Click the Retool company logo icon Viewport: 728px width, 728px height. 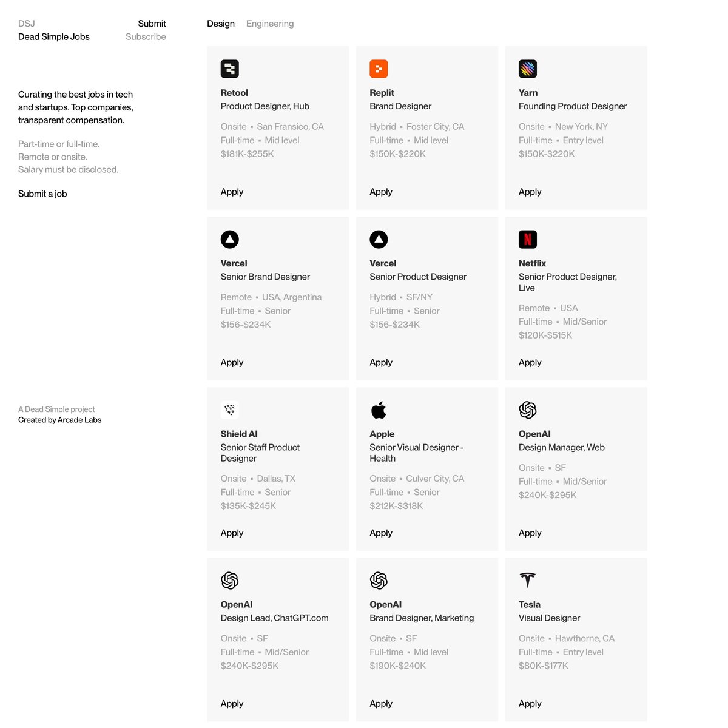(x=229, y=69)
